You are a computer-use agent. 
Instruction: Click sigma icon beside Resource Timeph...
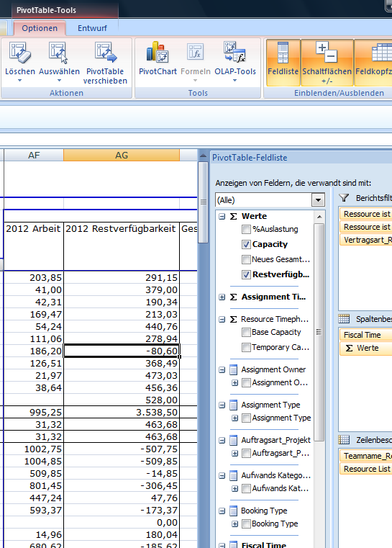click(x=234, y=320)
